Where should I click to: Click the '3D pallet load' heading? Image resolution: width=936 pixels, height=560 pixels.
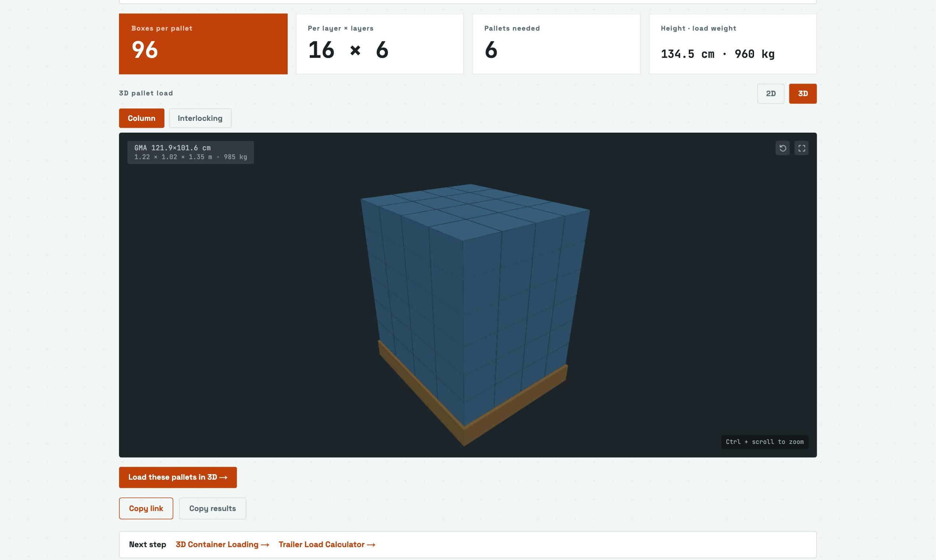(x=146, y=93)
